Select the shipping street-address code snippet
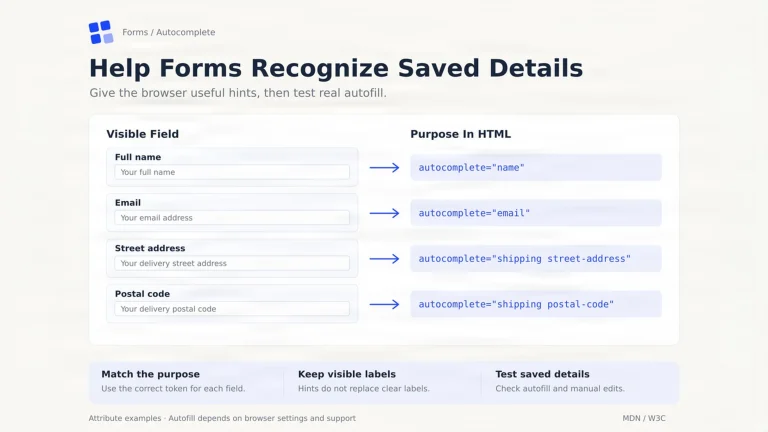 tap(536, 259)
